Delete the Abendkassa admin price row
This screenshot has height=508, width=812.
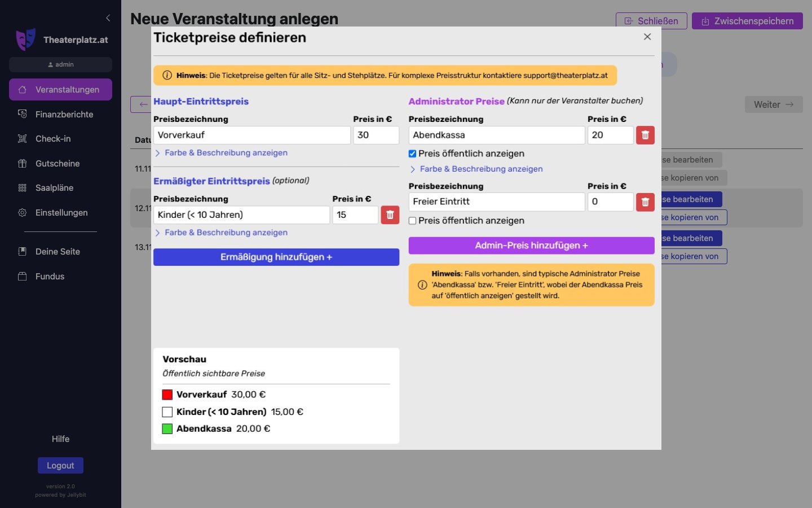point(645,135)
